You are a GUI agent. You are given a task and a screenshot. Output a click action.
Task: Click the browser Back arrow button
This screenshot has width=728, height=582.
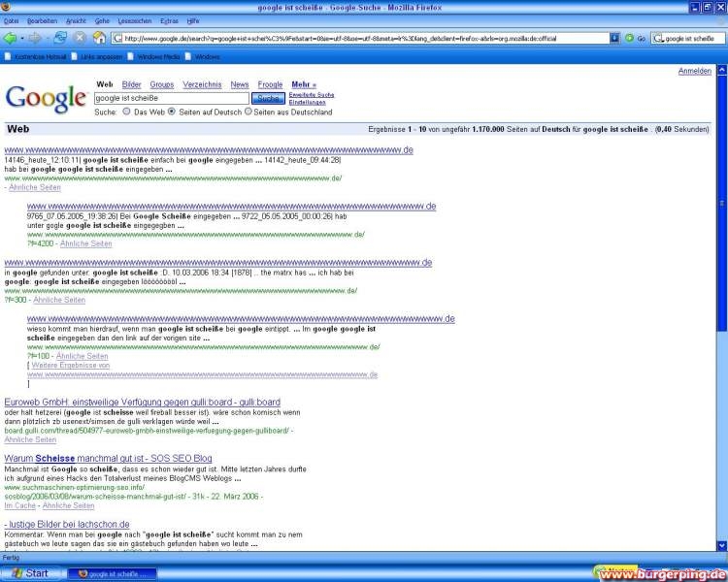coord(10,38)
